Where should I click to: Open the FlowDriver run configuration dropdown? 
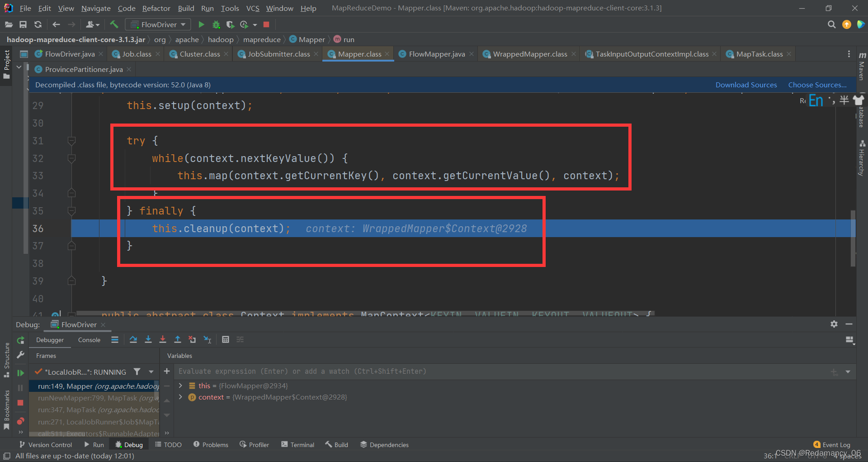click(x=158, y=24)
